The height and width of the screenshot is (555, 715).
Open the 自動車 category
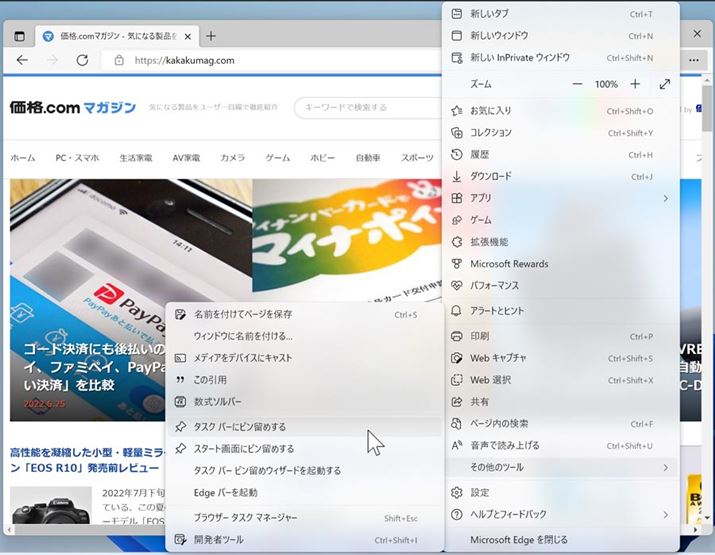(368, 158)
